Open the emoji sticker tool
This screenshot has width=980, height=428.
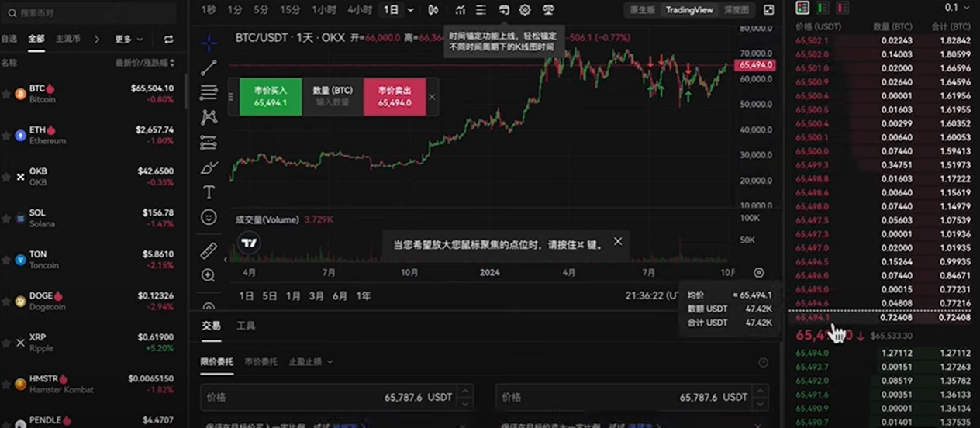[x=209, y=217]
